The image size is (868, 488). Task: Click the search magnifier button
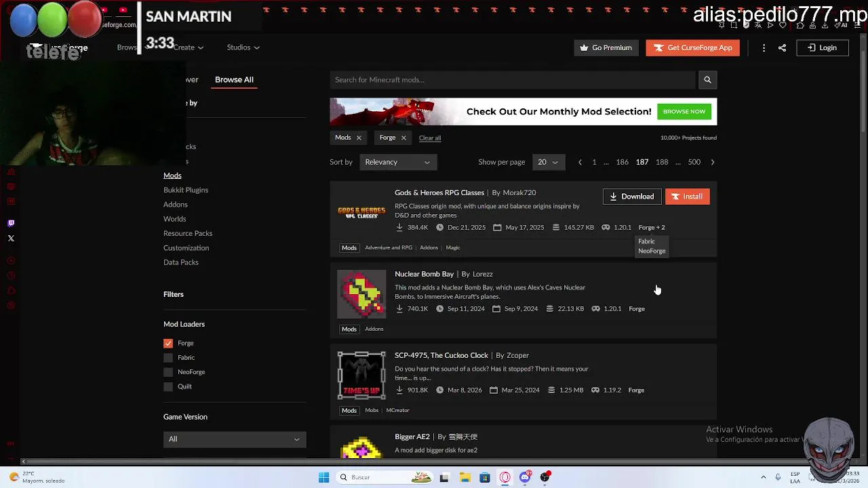(707, 80)
